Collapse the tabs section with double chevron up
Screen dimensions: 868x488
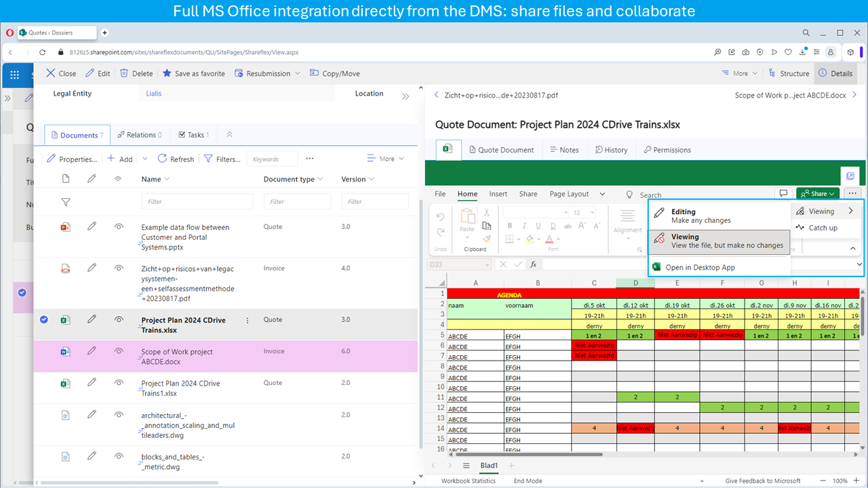(229, 135)
